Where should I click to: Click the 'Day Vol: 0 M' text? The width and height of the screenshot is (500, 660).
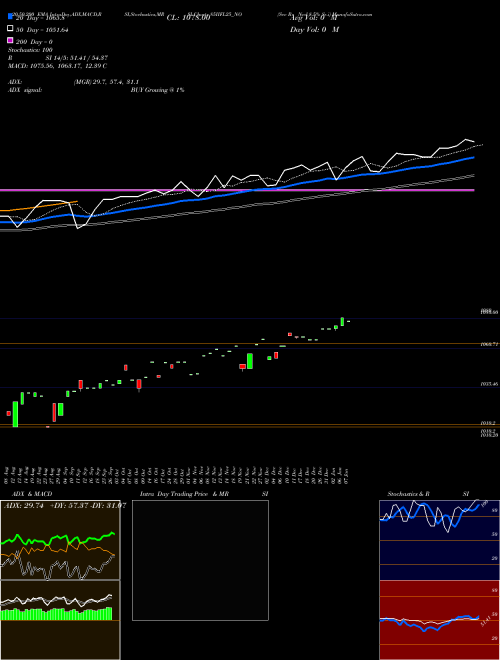point(315,29)
